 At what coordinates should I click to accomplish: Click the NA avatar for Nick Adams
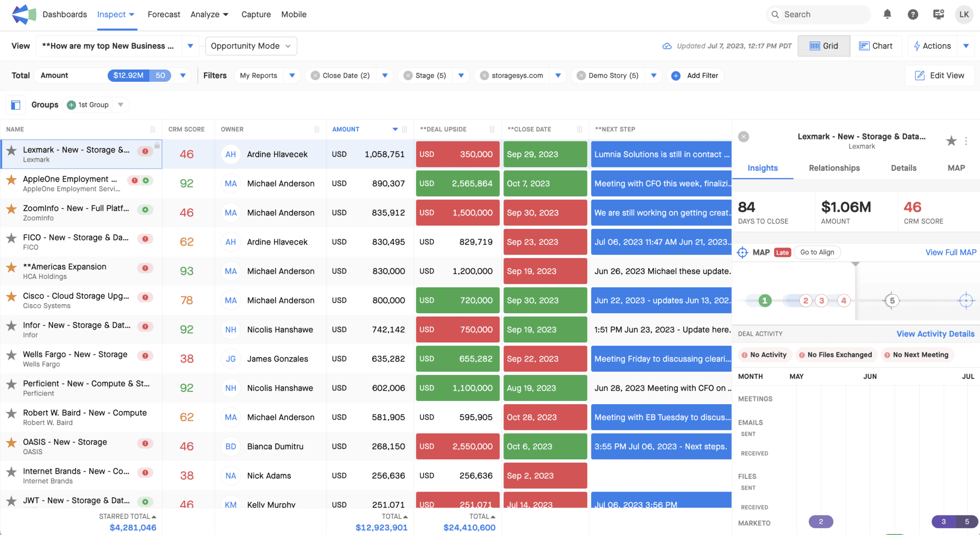click(x=231, y=476)
